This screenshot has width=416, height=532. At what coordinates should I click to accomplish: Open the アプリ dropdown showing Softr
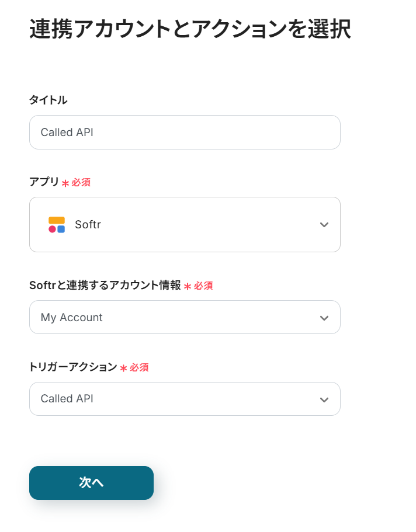tap(185, 225)
